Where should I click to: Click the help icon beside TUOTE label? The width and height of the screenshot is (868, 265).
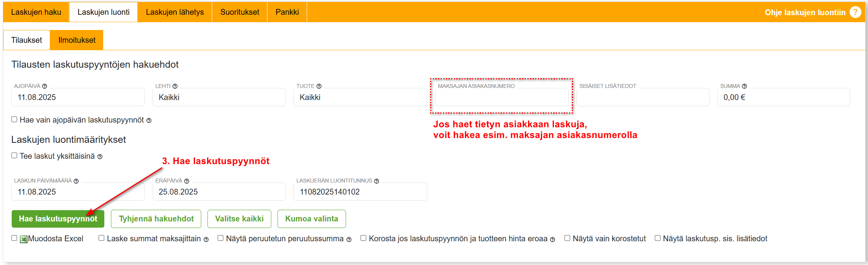[319, 86]
